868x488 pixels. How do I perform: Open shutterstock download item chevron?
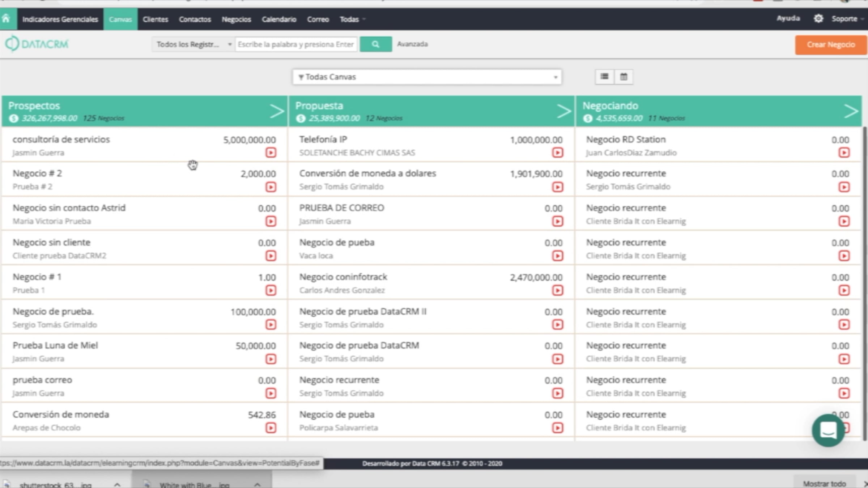(x=117, y=484)
